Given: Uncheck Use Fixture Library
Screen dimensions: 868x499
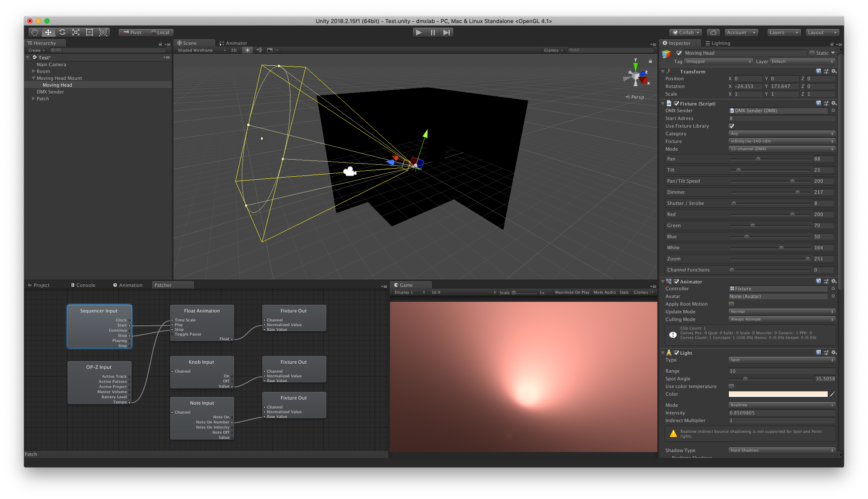Looking at the screenshot, I should tap(731, 126).
